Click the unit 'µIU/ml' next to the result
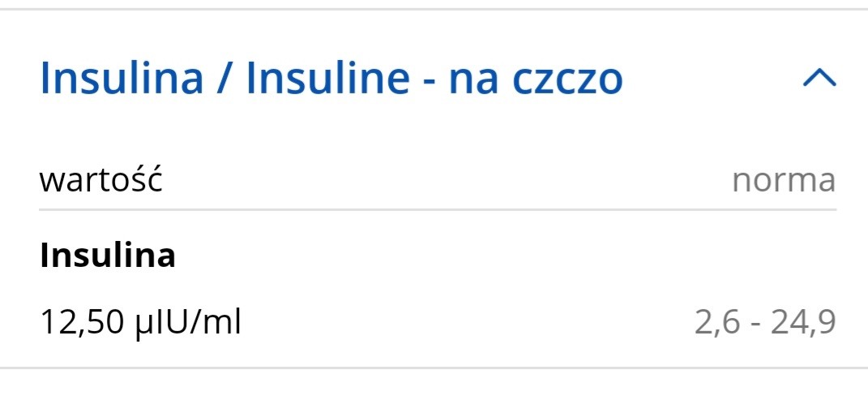868x396 pixels. (185, 323)
